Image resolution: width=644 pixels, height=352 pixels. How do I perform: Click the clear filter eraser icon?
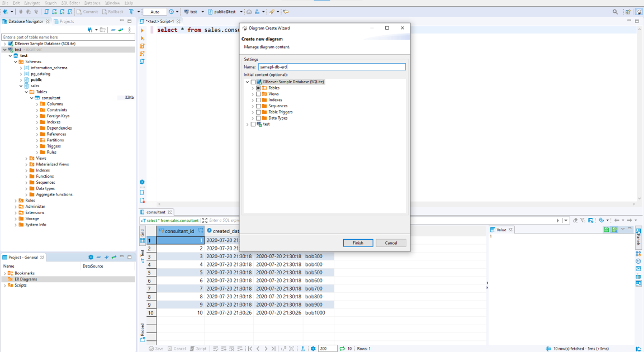point(575,220)
